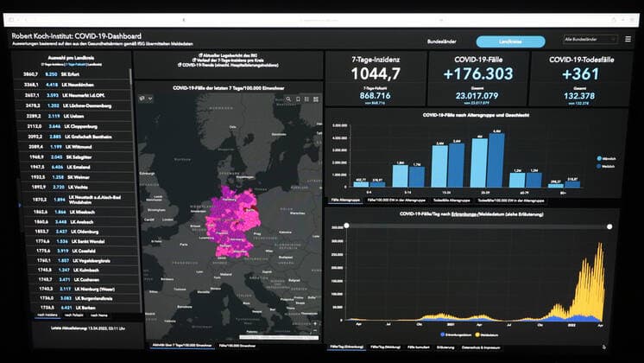The image size is (644, 363).
Task: Click the highlighted Germany region on the map
Action: (x=233, y=222)
